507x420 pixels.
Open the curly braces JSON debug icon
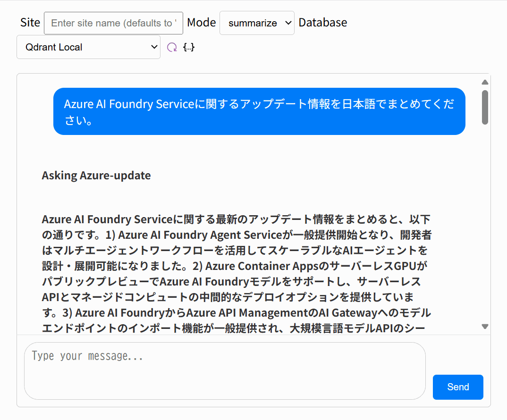pos(189,47)
